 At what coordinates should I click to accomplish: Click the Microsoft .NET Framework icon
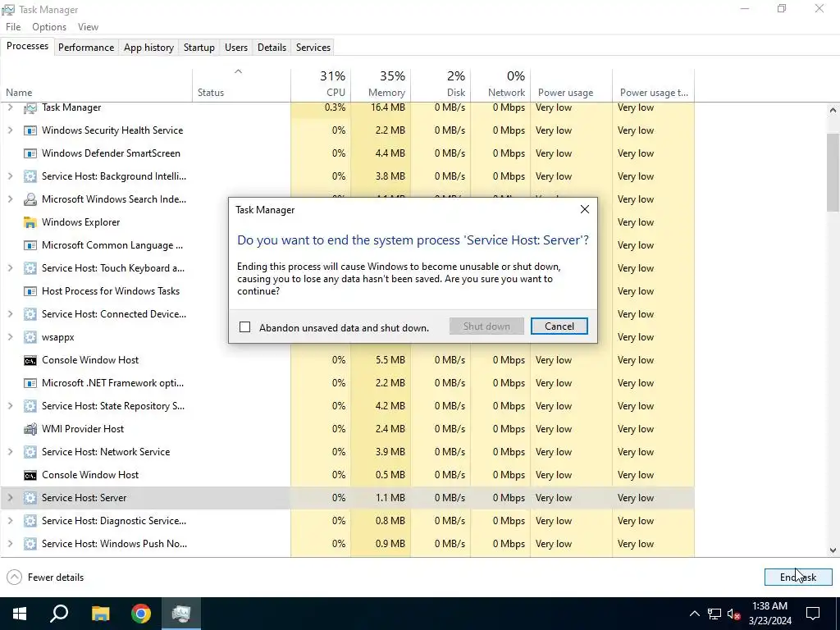tap(30, 384)
